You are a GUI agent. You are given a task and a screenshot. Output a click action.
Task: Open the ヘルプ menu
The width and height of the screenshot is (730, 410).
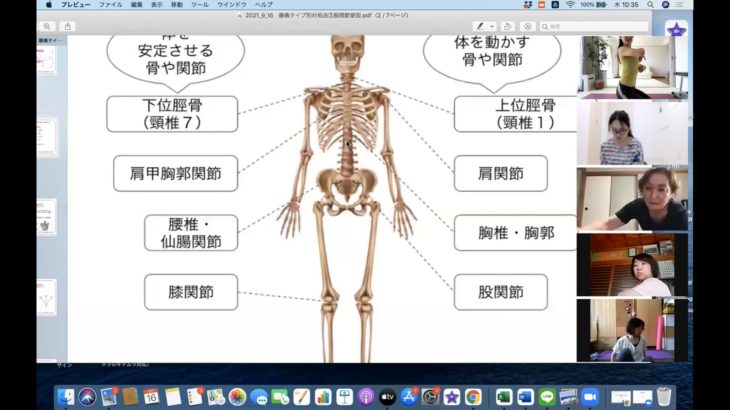click(x=264, y=5)
